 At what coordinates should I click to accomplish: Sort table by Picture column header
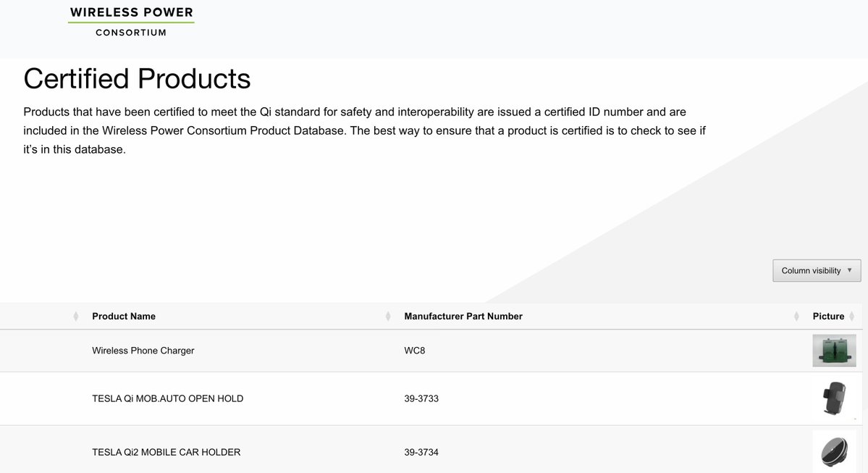828,317
